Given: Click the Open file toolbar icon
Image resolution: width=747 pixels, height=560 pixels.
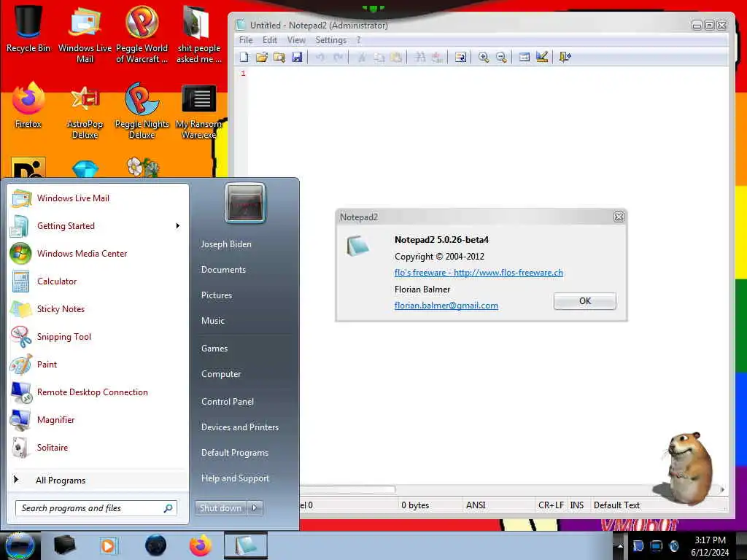Looking at the screenshot, I should [262, 58].
